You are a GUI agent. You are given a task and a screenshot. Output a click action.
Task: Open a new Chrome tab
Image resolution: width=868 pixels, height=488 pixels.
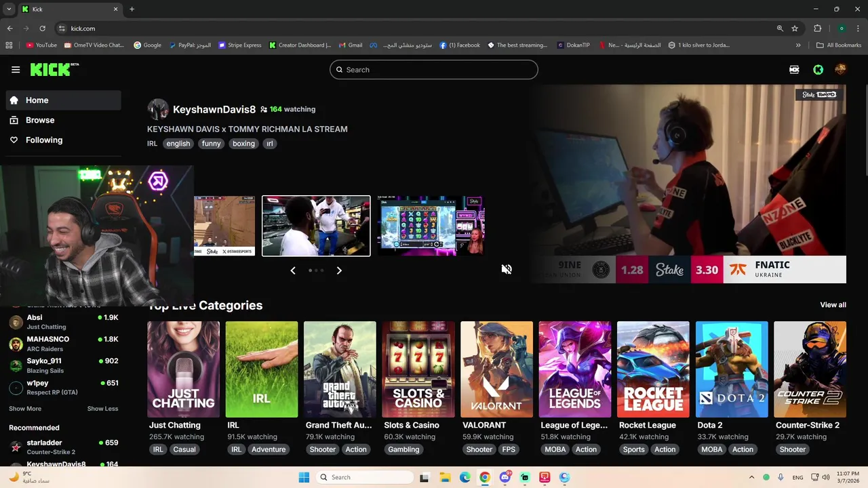click(132, 9)
